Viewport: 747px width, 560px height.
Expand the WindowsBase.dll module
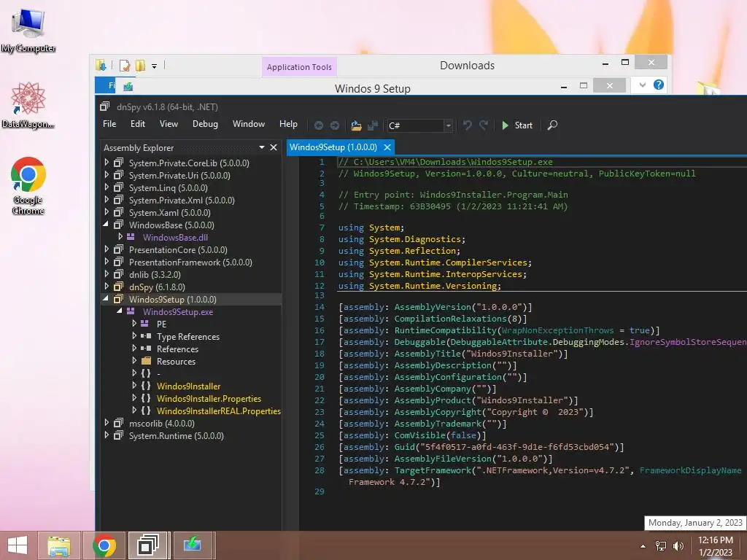pyautogui.click(x=120, y=237)
